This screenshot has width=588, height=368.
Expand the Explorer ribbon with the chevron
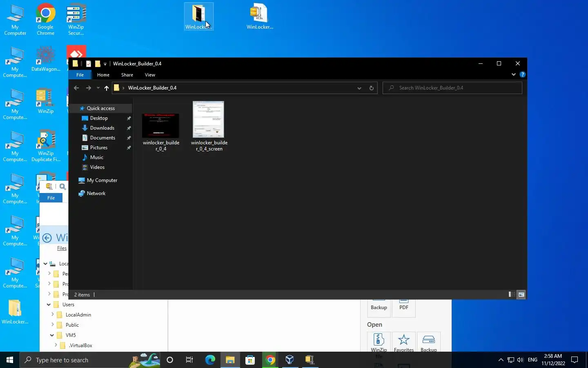514,74
